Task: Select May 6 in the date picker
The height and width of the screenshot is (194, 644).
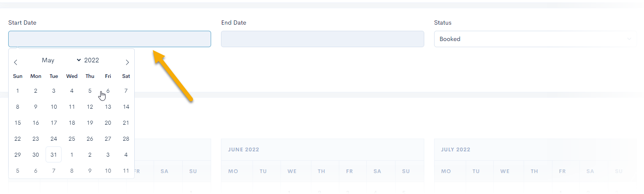Action: pos(108,91)
